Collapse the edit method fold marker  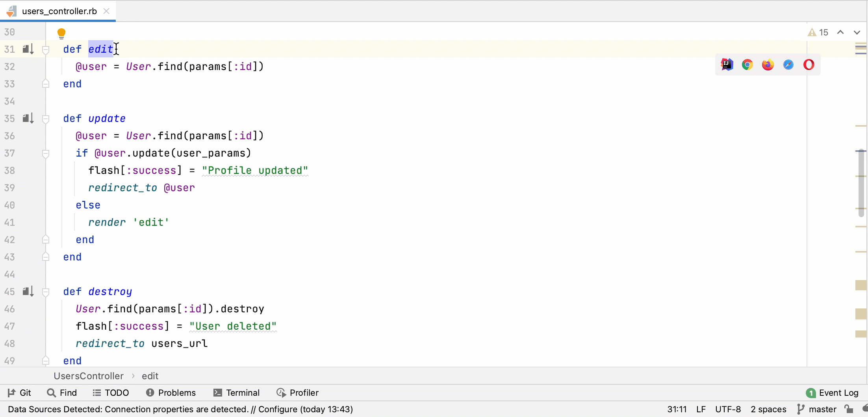coord(46,50)
